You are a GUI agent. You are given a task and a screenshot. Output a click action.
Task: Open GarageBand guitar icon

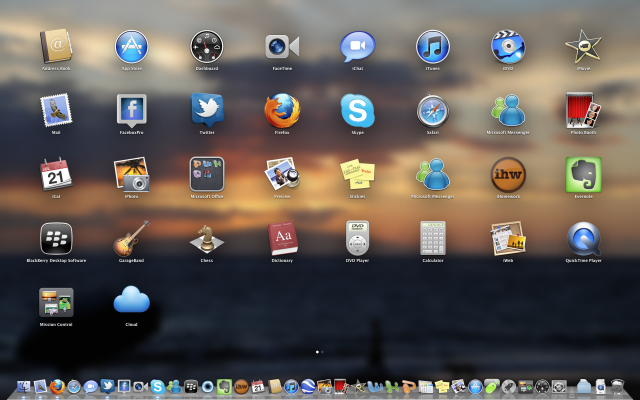tap(131, 238)
